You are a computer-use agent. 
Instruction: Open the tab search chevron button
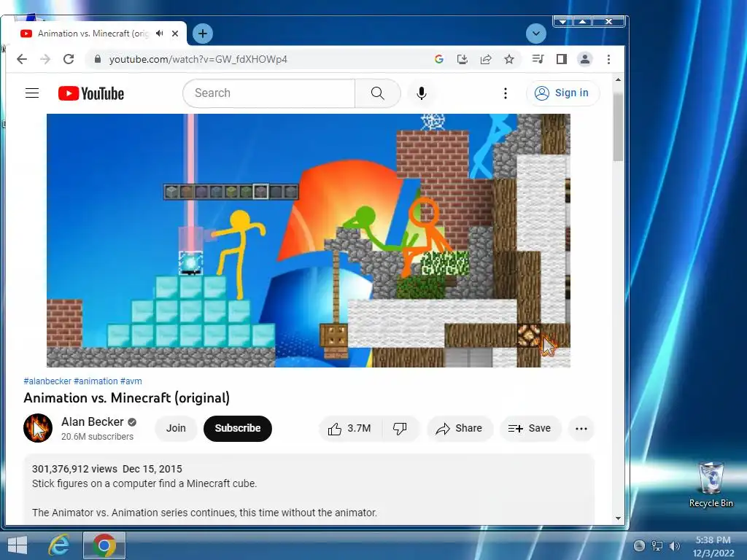[x=536, y=34]
